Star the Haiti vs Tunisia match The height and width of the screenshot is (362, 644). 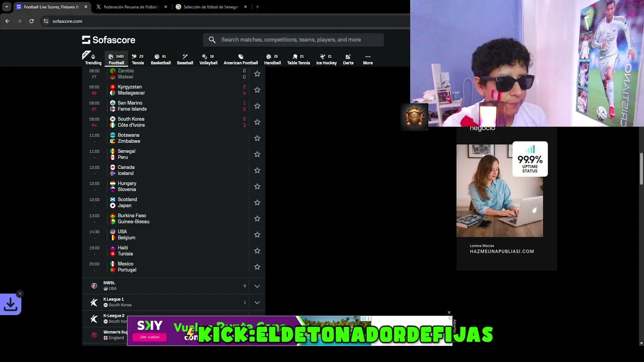click(x=257, y=251)
